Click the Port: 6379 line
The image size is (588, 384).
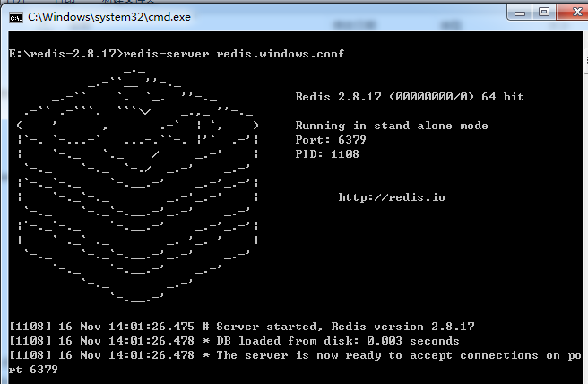click(x=331, y=140)
